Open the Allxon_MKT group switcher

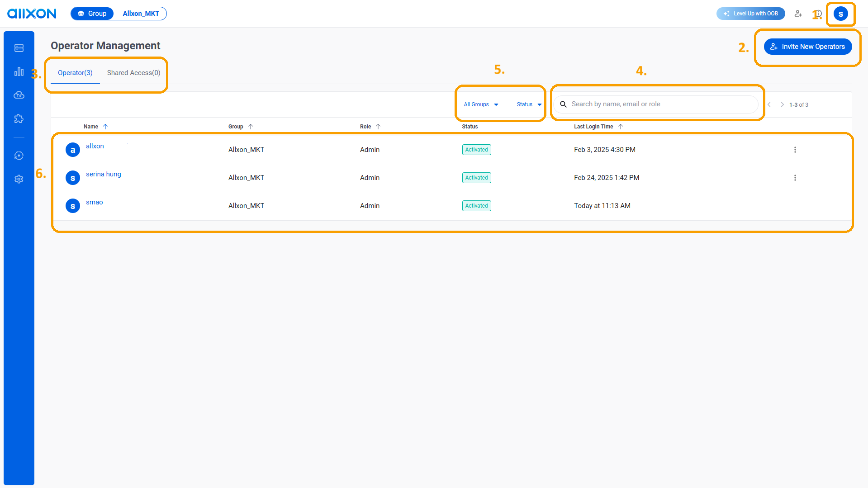(140, 14)
